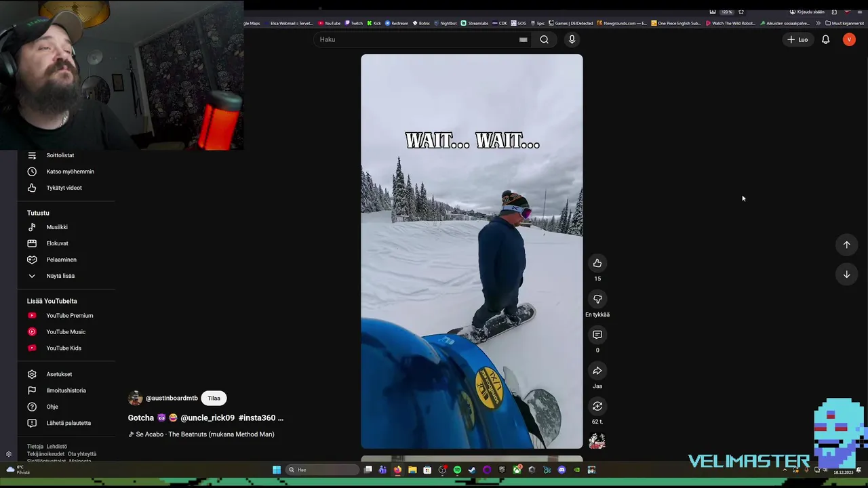Dislike the Short (En tykkää)
868x488 pixels.
[x=597, y=299]
